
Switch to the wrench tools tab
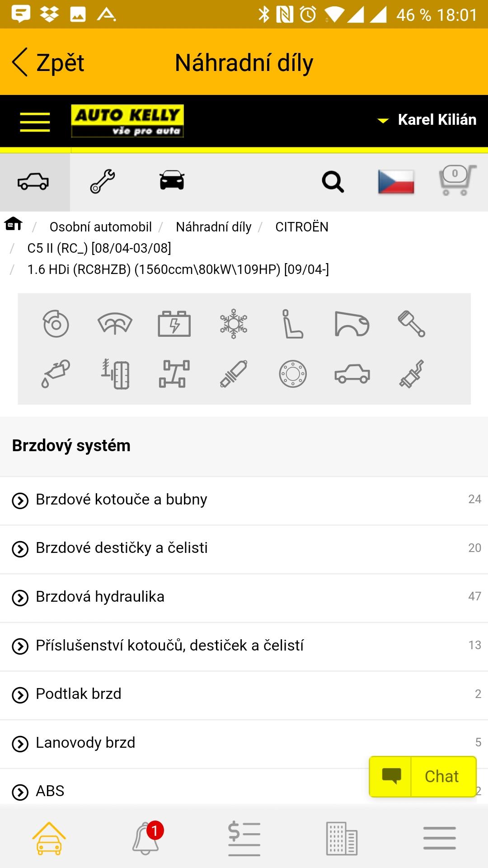pyautogui.click(x=103, y=182)
